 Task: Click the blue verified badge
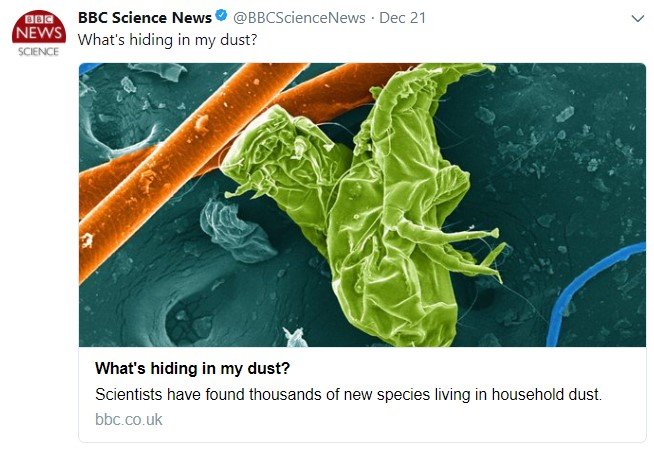coord(222,18)
